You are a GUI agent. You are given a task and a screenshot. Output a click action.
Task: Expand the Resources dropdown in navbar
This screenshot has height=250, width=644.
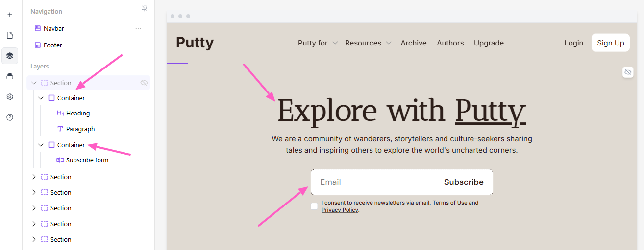tap(368, 43)
